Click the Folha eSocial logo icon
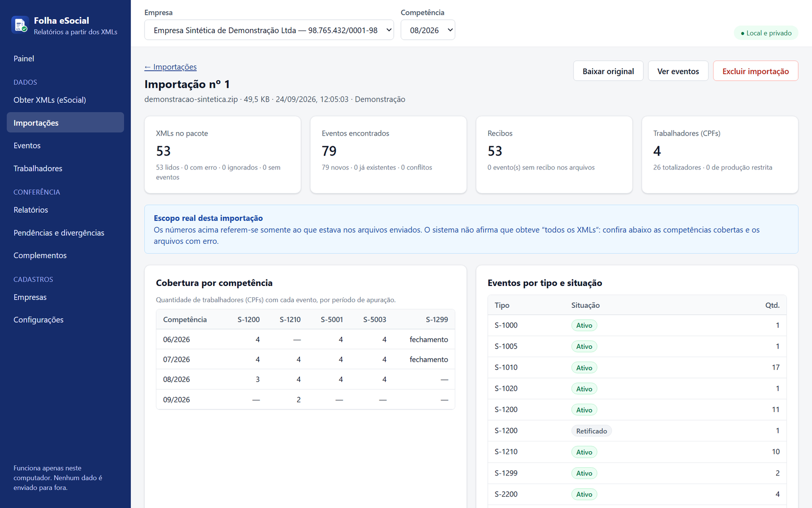The width and height of the screenshot is (812, 508). point(20,25)
